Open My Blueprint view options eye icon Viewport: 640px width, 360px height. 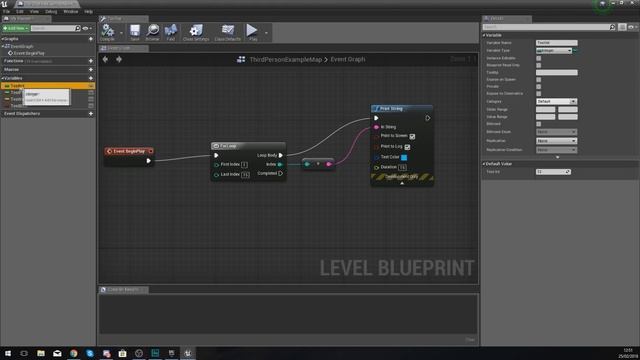click(x=86, y=28)
